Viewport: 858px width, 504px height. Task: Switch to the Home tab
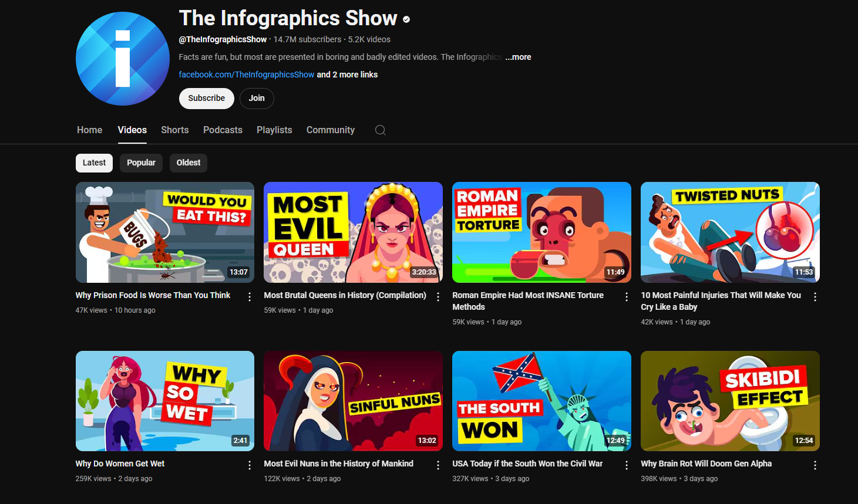pyautogui.click(x=89, y=130)
